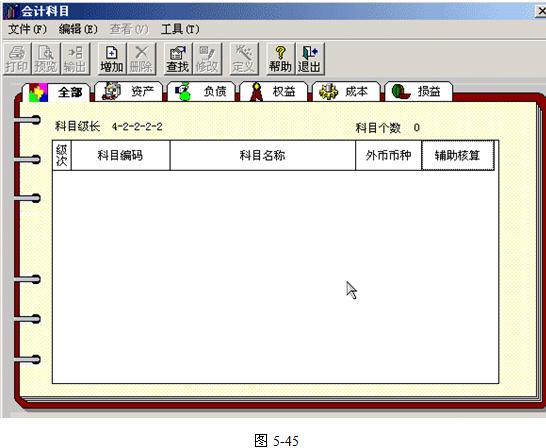Click the 预览 (Preview) toolbar icon
This screenshot has width=546, height=448.
tap(46, 59)
